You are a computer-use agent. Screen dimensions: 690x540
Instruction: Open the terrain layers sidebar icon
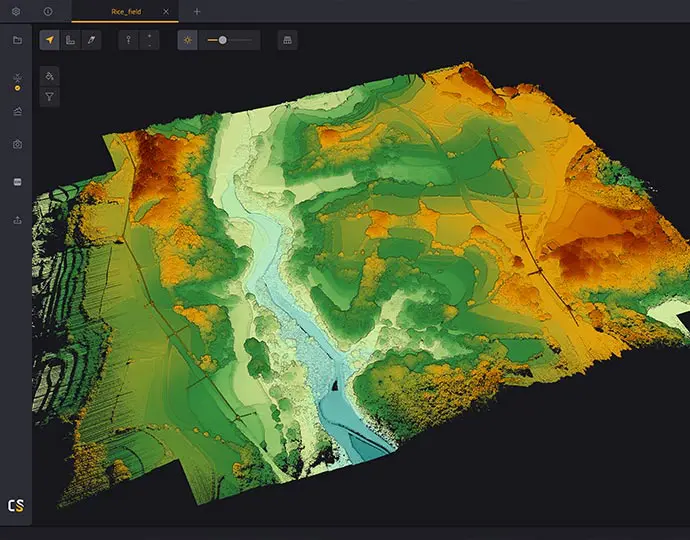point(17,112)
